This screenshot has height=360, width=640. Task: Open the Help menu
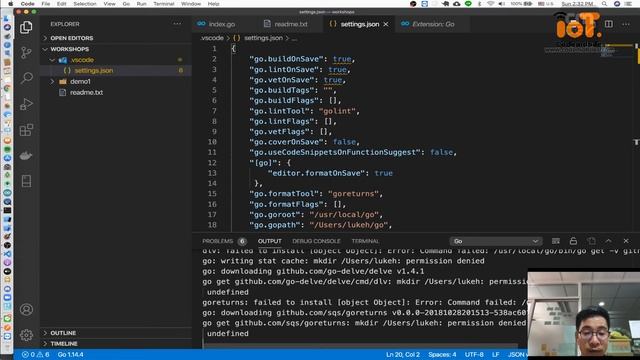[213, 4]
